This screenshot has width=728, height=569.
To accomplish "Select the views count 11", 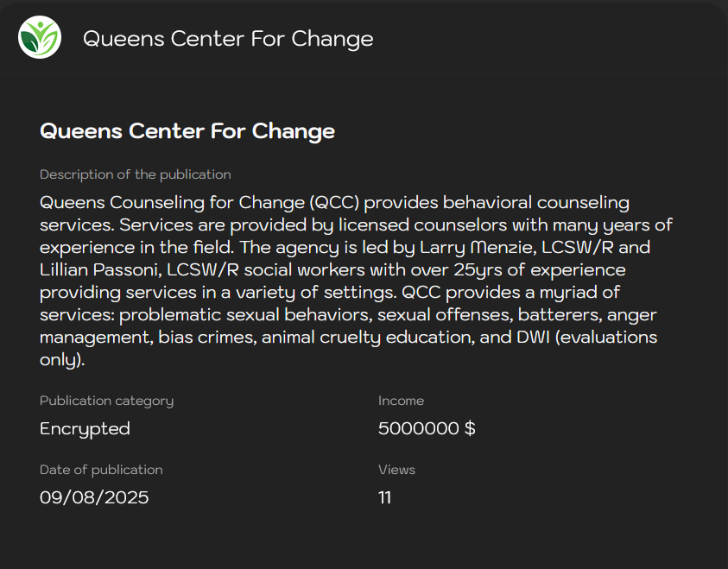I will pos(385,497).
